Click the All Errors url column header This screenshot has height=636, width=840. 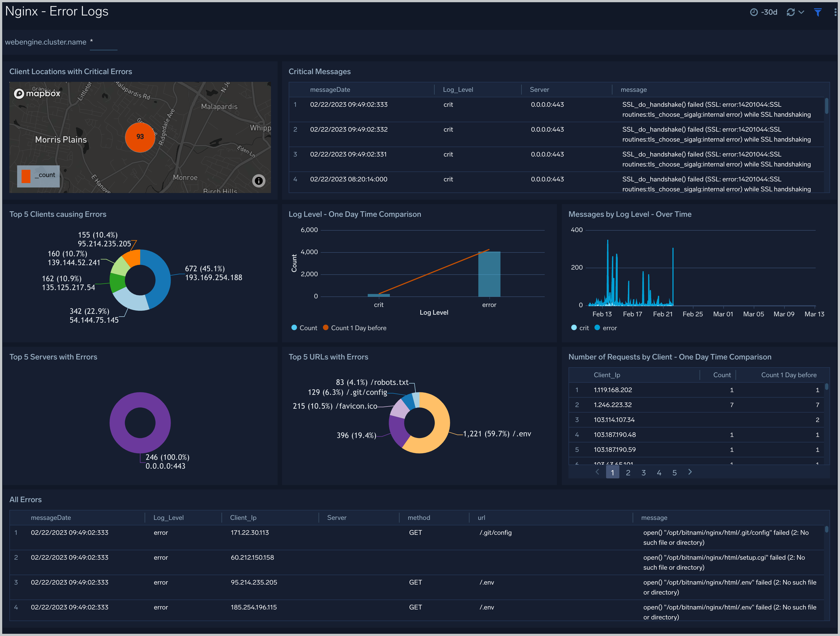click(481, 518)
